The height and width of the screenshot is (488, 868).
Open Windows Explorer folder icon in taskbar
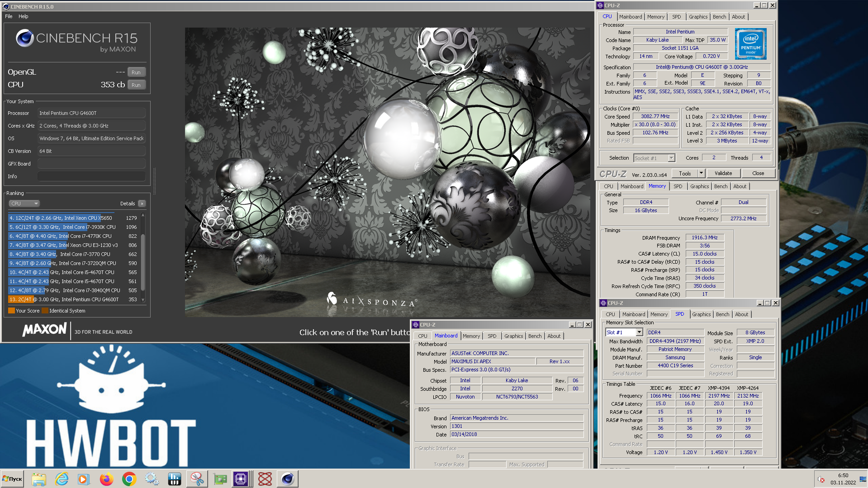click(x=39, y=479)
